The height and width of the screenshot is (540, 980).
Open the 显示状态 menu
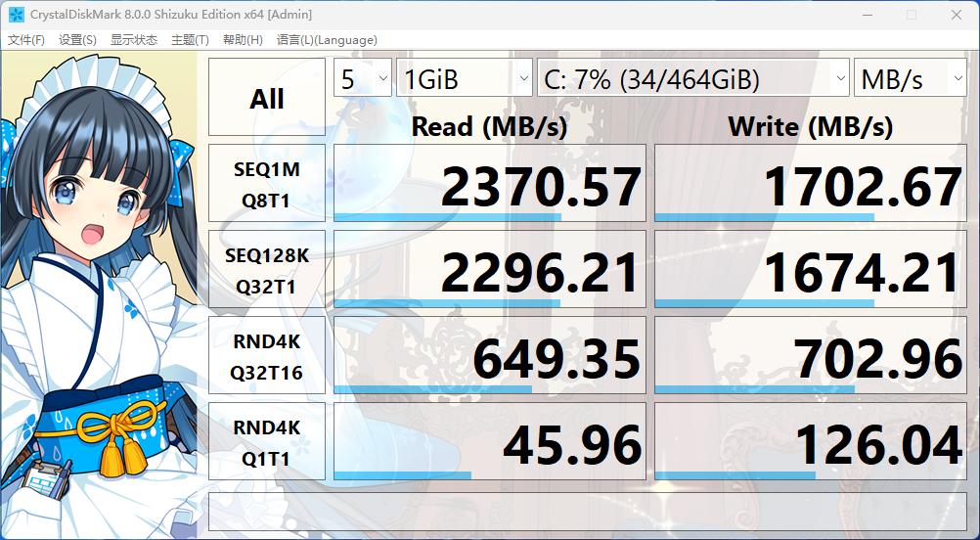(x=134, y=40)
